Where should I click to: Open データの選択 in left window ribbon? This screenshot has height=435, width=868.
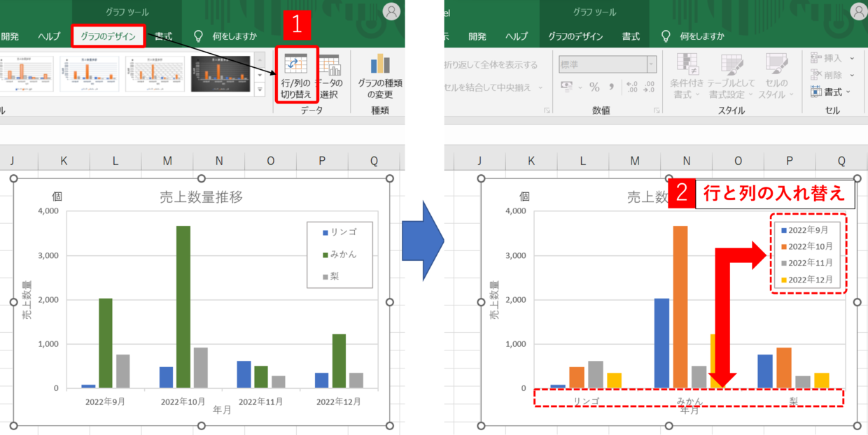pos(329,77)
